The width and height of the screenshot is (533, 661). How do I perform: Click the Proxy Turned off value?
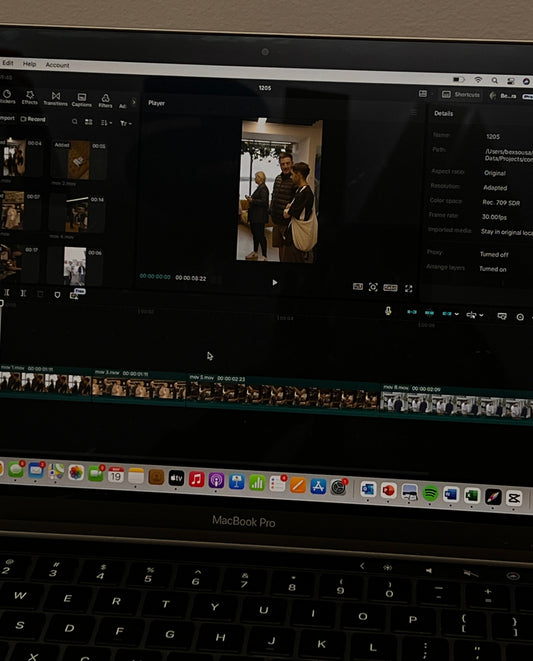tap(494, 254)
